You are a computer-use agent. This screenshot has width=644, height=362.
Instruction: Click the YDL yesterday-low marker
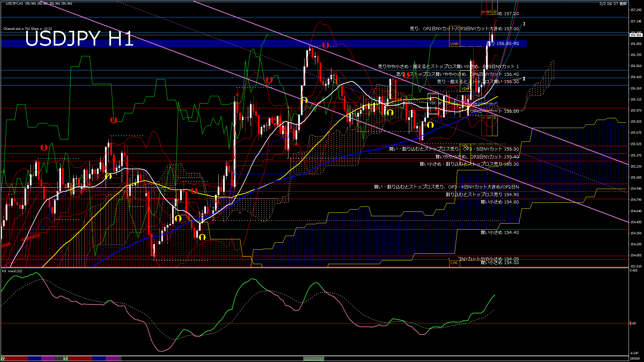pyautogui.click(x=465, y=146)
